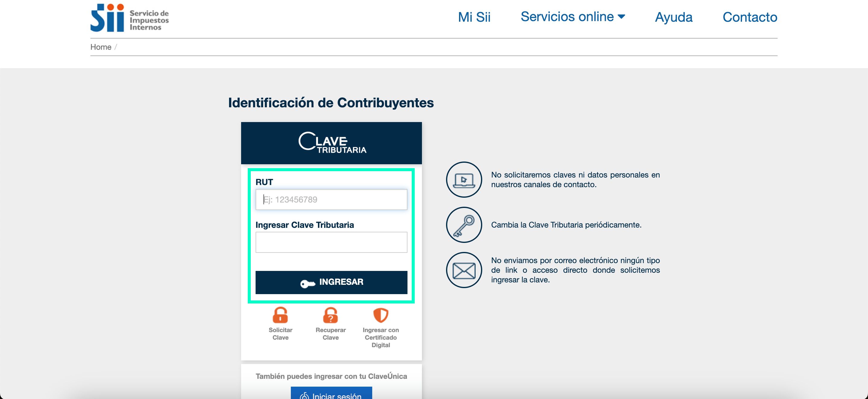Click the 'Ingresar Clave Tributaria' label

coord(305,225)
